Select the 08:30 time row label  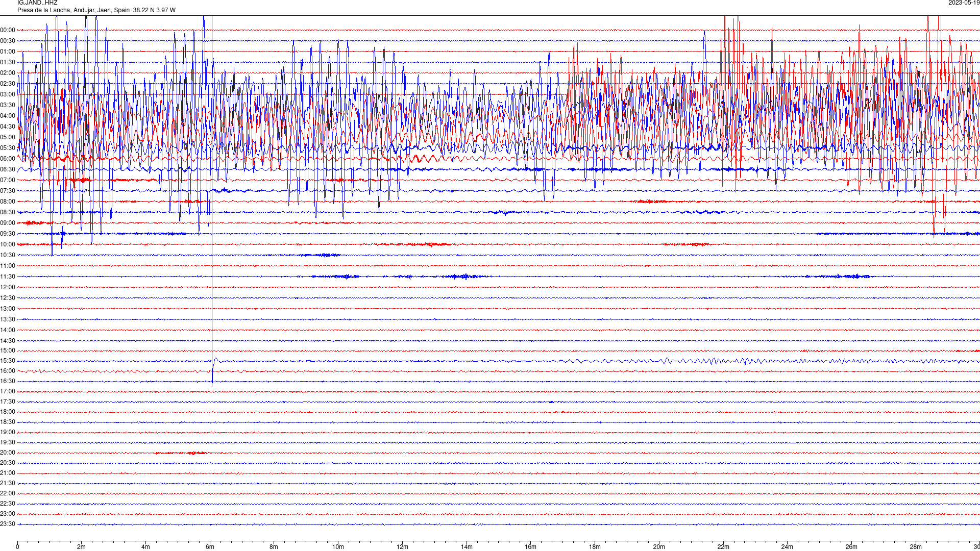8,212
